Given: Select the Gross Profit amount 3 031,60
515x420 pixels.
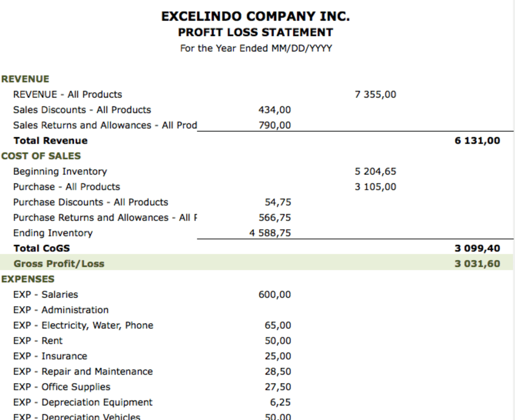Looking at the screenshot, I should 477,264.
